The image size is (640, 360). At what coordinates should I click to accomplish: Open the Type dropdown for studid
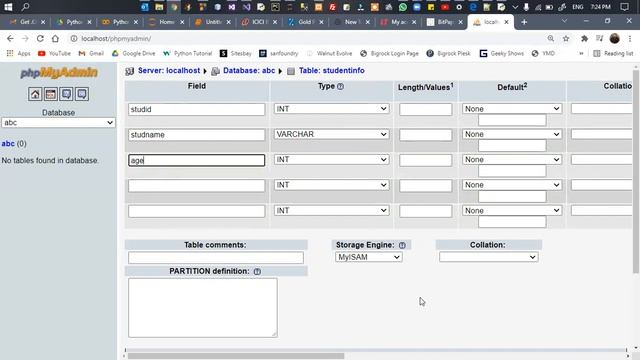(331, 109)
